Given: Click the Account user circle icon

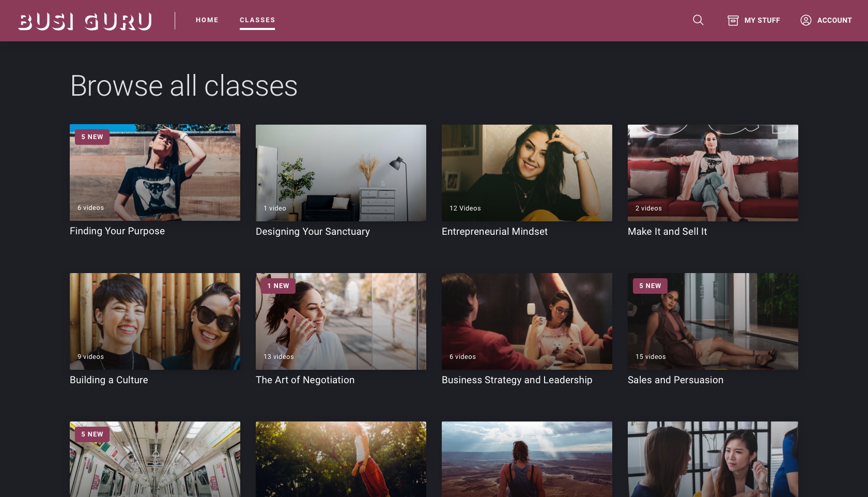Looking at the screenshot, I should (805, 20).
